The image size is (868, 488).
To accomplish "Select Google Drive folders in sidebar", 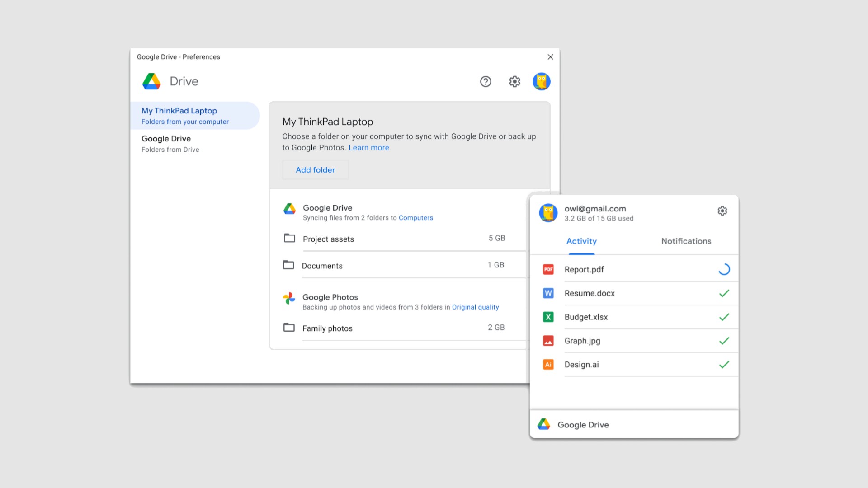I will [x=195, y=144].
